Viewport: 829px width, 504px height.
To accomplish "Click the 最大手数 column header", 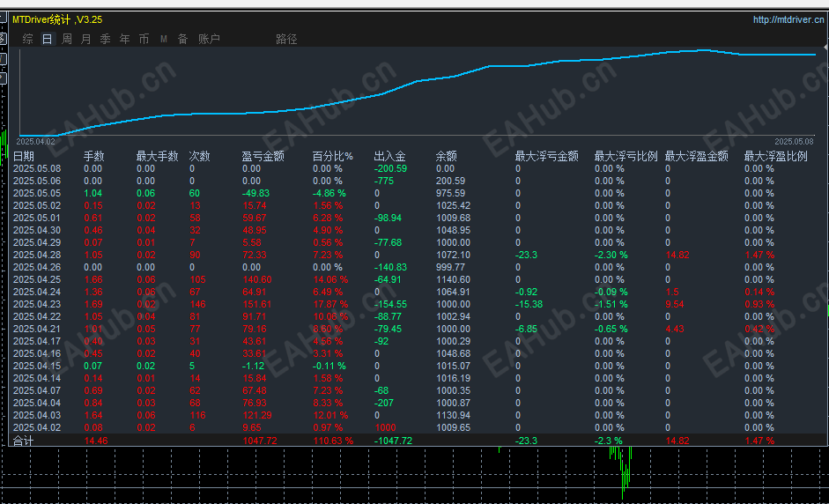I will click(157, 156).
